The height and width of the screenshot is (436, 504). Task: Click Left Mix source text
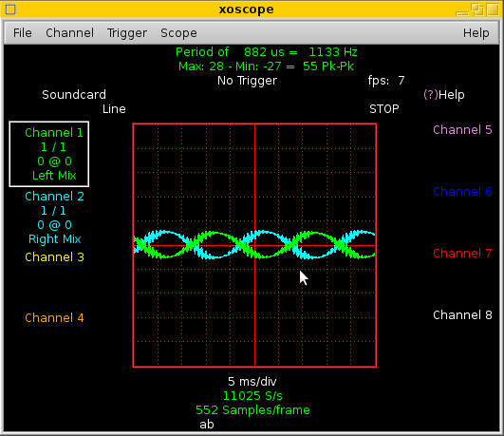click(54, 176)
